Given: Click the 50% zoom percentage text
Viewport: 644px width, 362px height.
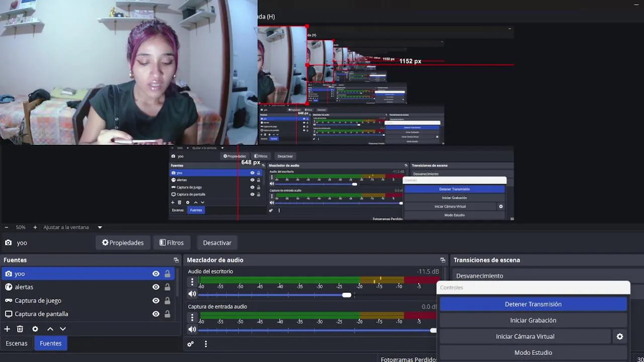Looking at the screenshot, I should pyautogui.click(x=21, y=227).
